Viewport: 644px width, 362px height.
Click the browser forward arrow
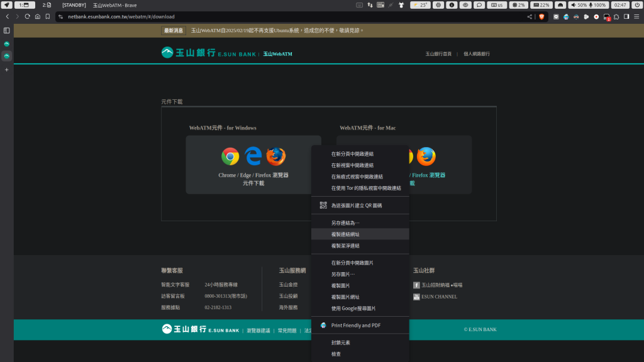[x=17, y=17]
